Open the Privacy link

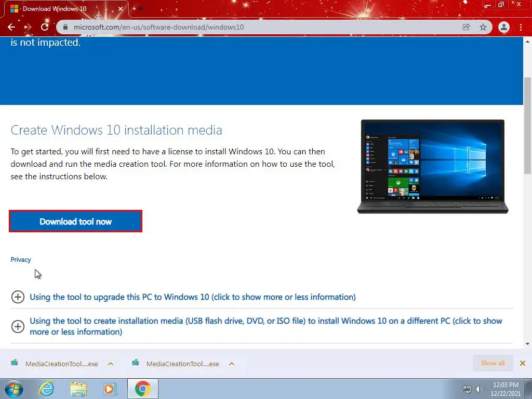pyautogui.click(x=21, y=260)
